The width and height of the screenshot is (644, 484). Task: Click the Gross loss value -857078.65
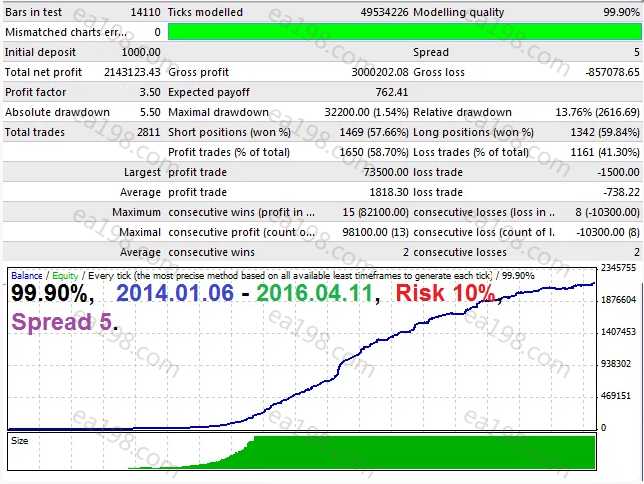[x=612, y=72]
